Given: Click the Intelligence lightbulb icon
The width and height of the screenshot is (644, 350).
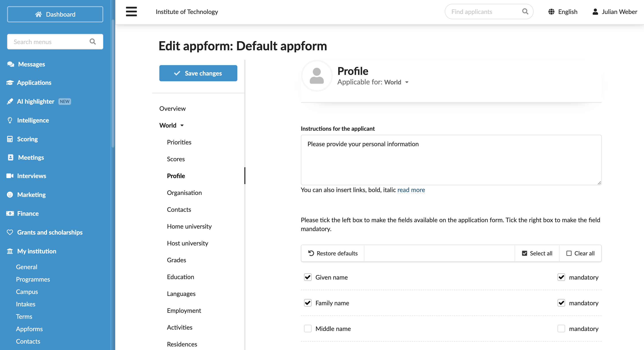Looking at the screenshot, I should click(x=10, y=120).
